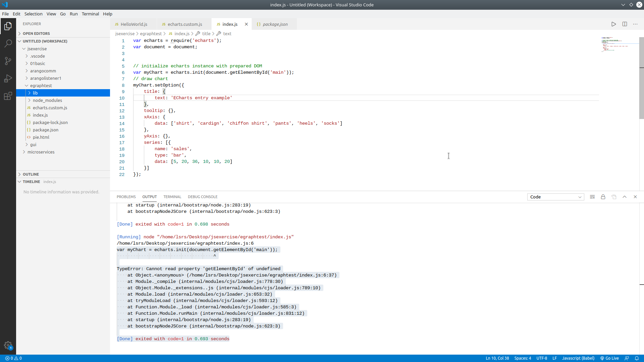Open the Code output channel dropdown

pyautogui.click(x=555, y=197)
